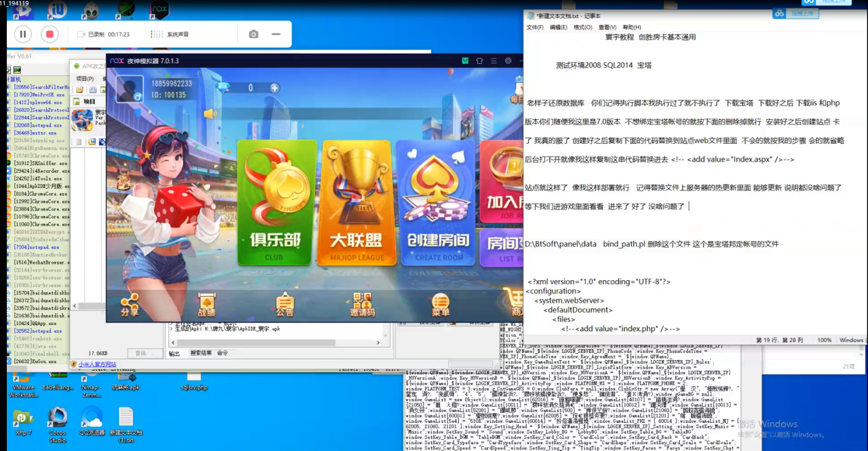Open QQ浏览器 desktop shortcut
Screen dimensions: 868x451
point(92,422)
